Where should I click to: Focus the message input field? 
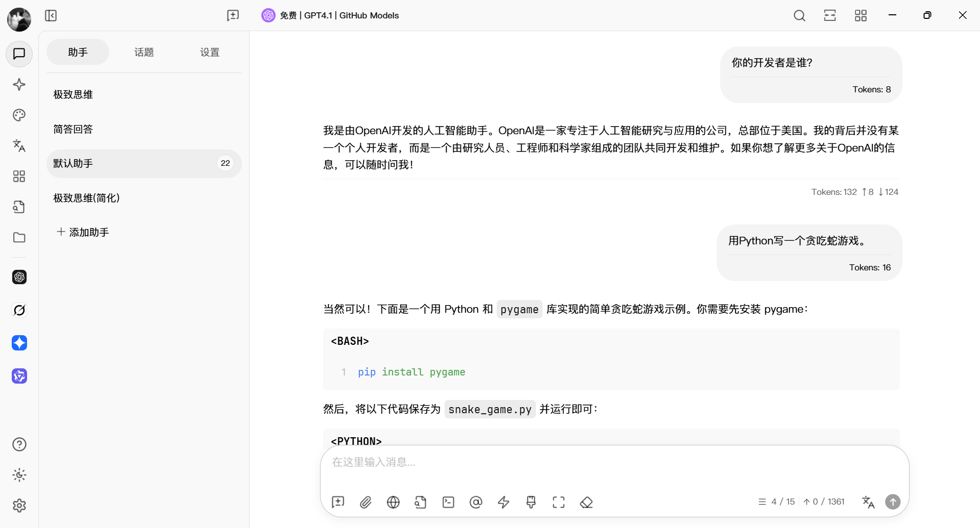click(x=615, y=463)
